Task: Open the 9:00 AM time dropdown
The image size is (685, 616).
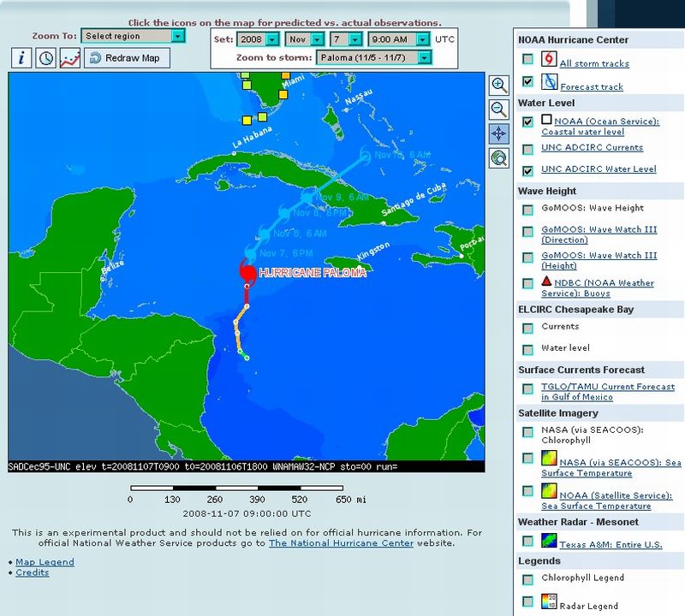Action: [x=399, y=39]
